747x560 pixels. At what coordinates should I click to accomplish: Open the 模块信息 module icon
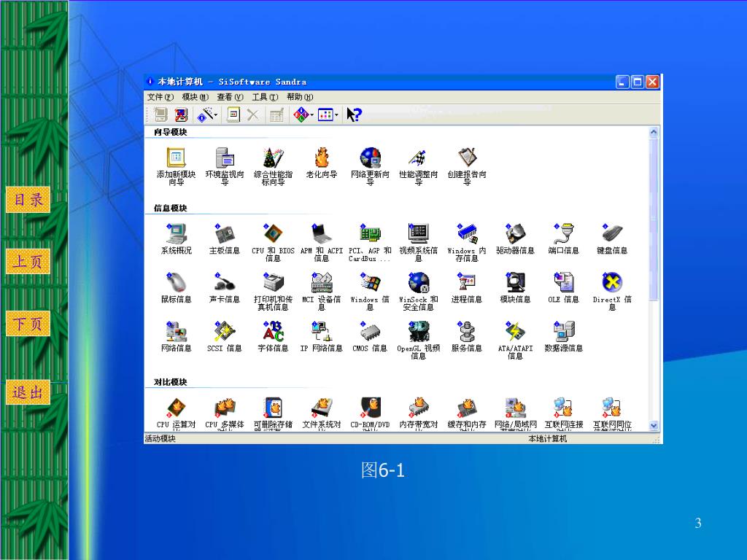click(x=516, y=283)
